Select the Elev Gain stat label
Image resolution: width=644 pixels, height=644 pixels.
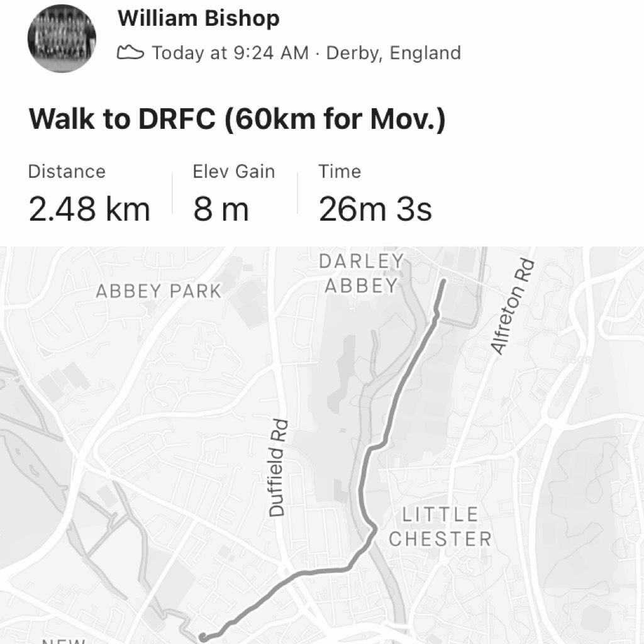point(234,172)
